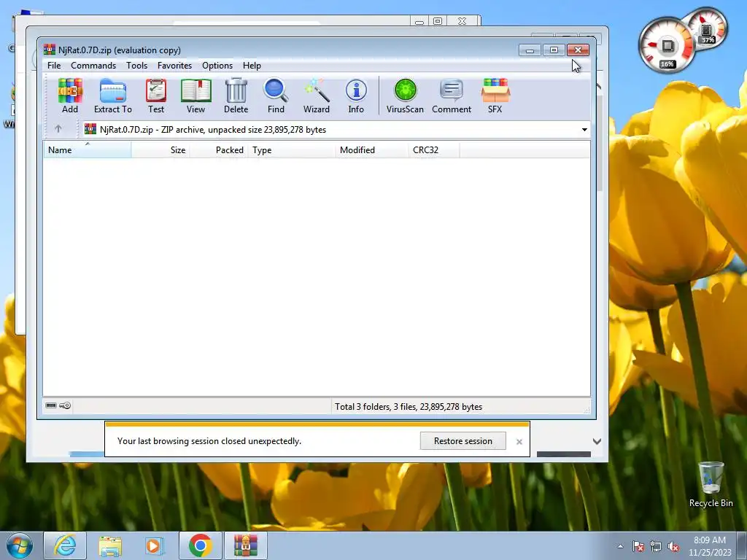Sort by the Type column header

[x=292, y=150]
